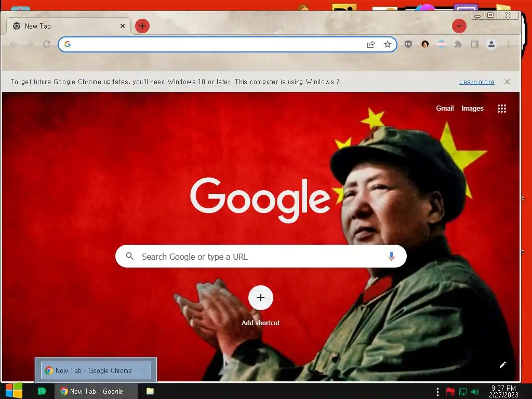
Task: Bookmark this tab with the star
Action: pyautogui.click(x=388, y=45)
